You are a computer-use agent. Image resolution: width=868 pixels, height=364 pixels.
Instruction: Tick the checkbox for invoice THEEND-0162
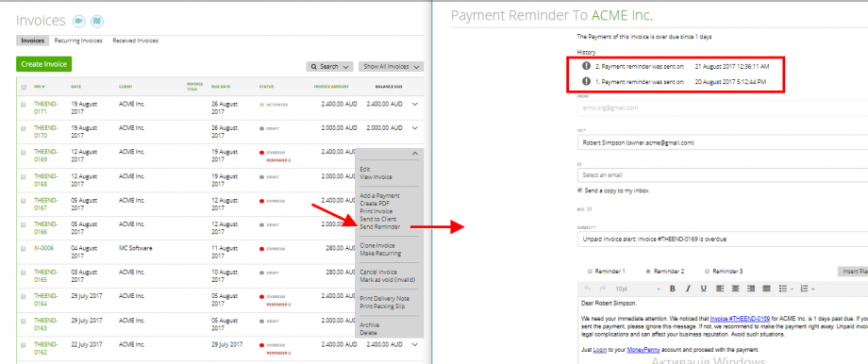click(x=24, y=344)
